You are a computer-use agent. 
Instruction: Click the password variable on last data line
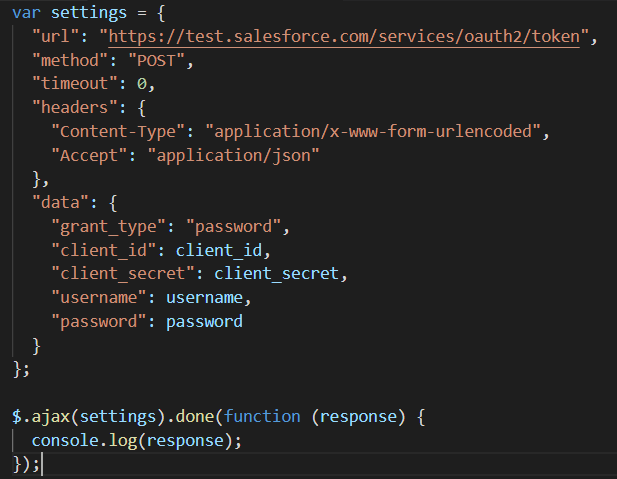204,321
